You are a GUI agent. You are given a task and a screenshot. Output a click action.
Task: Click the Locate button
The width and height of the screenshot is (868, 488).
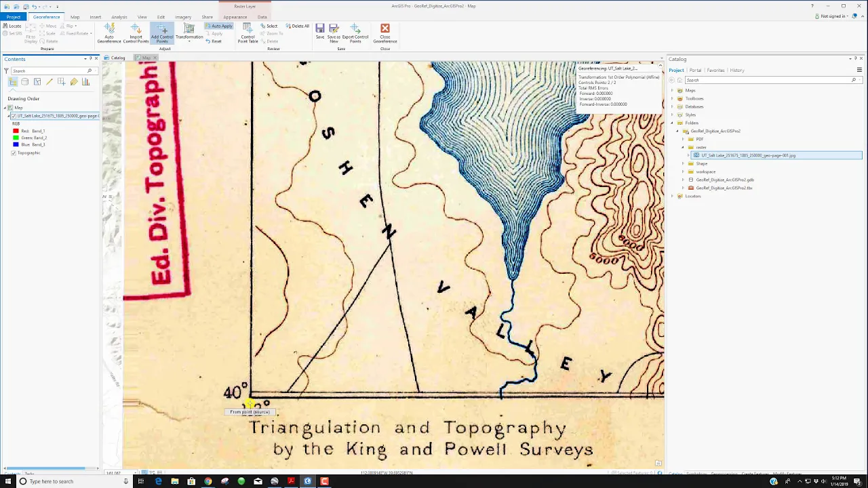(x=12, y=26)
